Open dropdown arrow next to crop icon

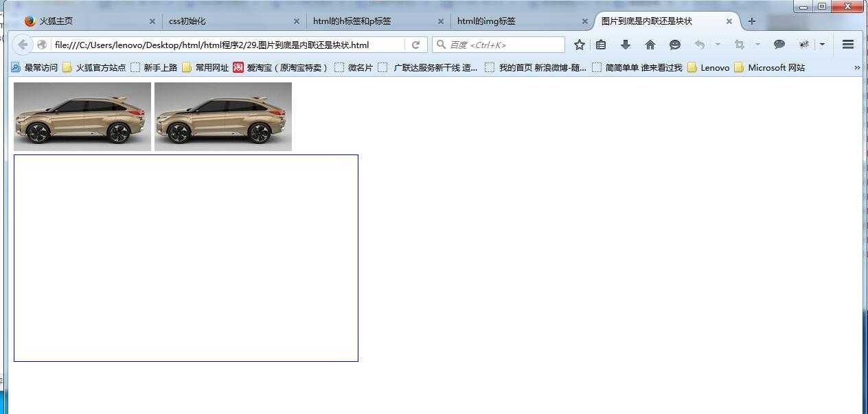757,45
